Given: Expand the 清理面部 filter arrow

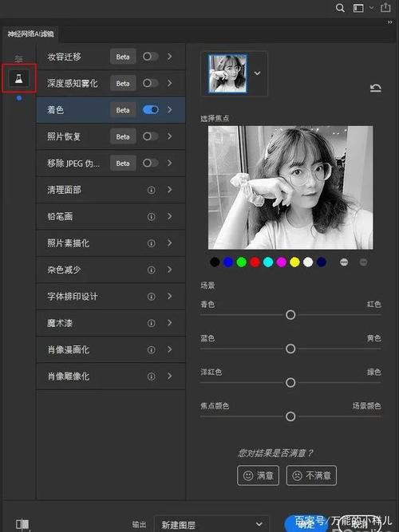Looking at the screenshot, I should pos(169,190).
